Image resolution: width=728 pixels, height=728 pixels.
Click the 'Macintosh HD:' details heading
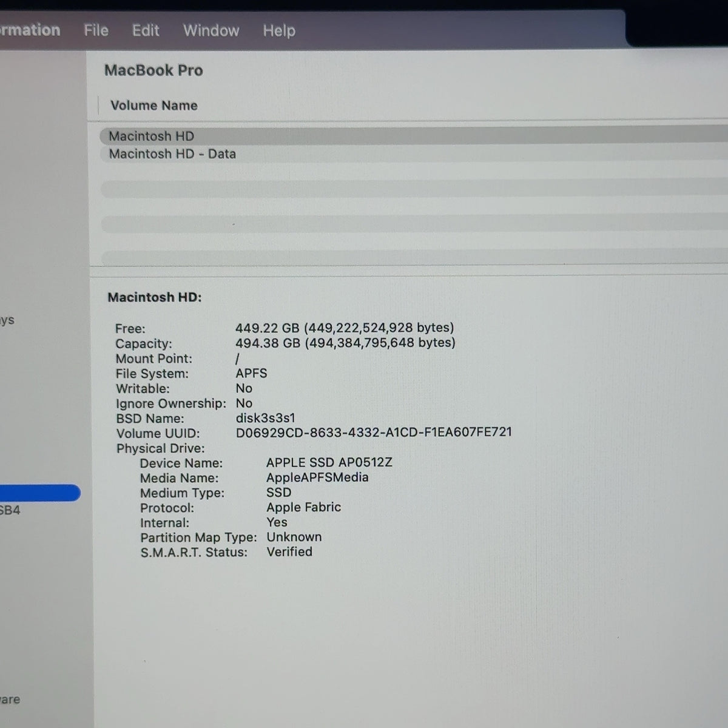155,297
